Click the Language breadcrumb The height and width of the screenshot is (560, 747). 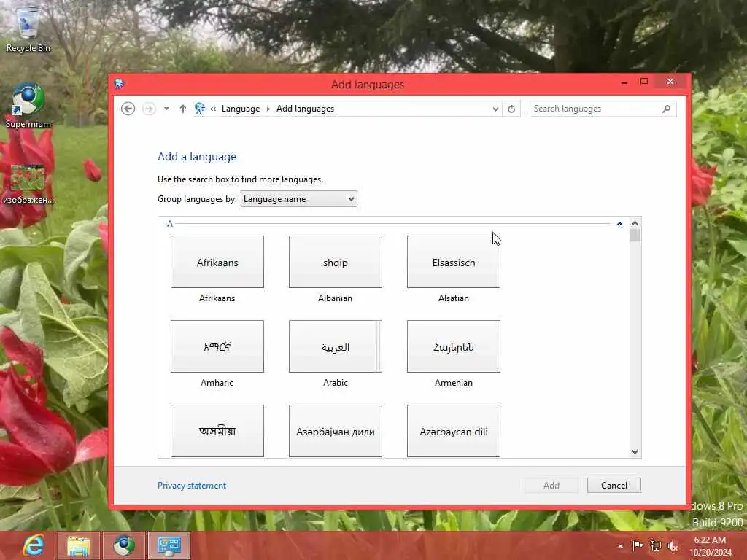click(241, 109)
